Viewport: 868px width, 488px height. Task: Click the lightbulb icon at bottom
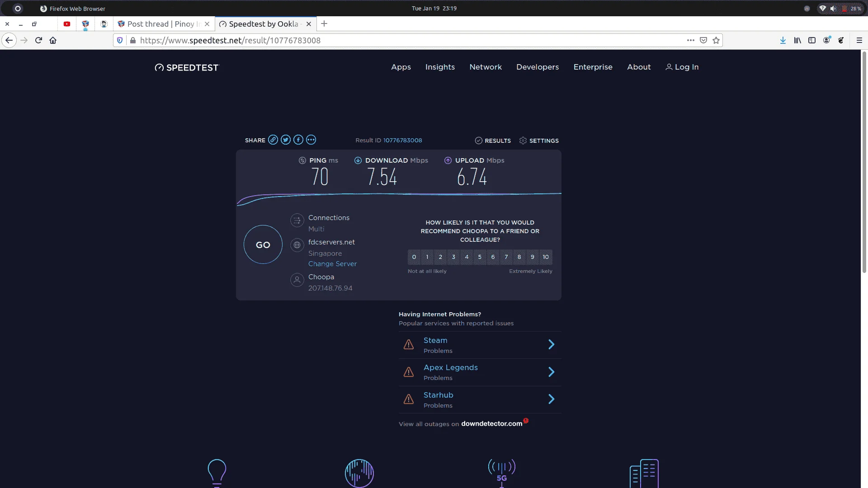click(x=217, y=473)
